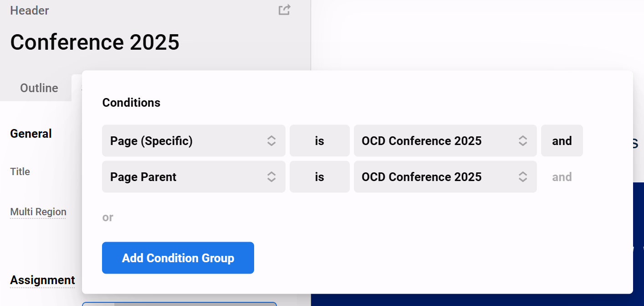This screenshot has width=644, height=306.
Task: Click "is" operator in Page Parent row
Action: (319, 177)
